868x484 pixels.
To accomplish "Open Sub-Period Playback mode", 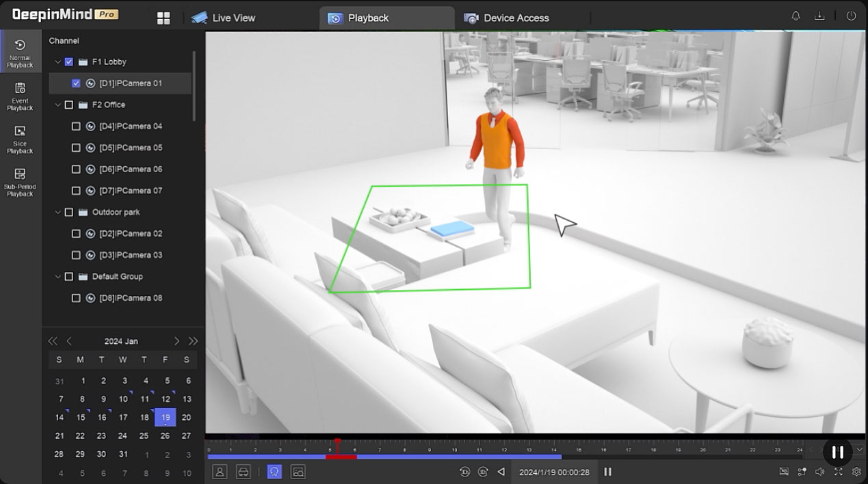I will point(20,182).
